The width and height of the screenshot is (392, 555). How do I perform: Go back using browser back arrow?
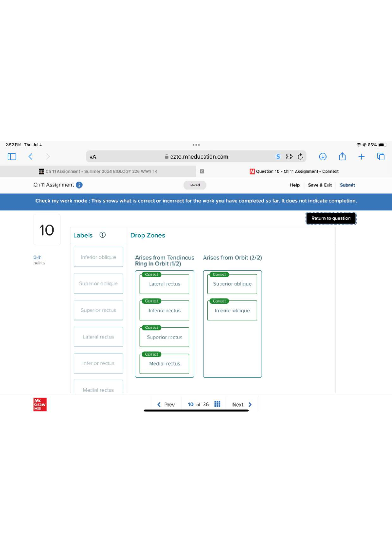coord(30,157)
